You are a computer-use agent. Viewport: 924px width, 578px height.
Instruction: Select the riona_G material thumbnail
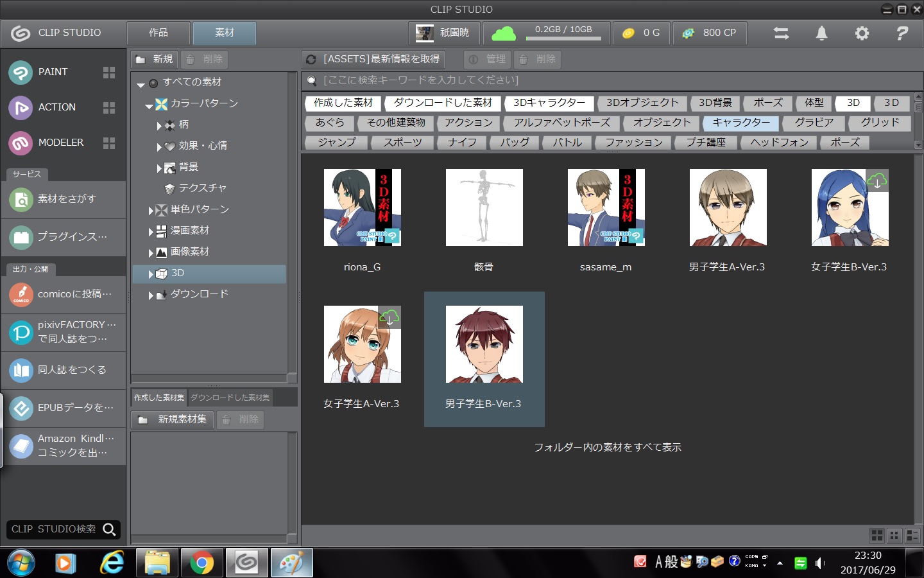pyautogui.click(x=363, y=207)
